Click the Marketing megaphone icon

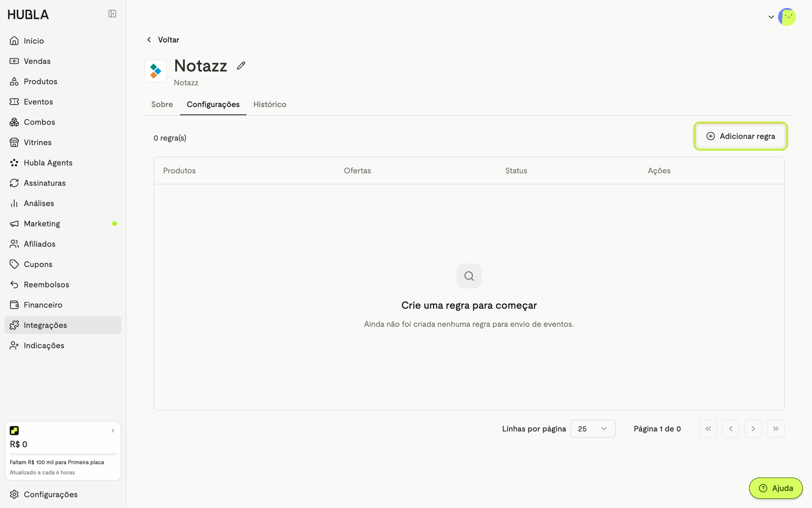coord(14,224)
